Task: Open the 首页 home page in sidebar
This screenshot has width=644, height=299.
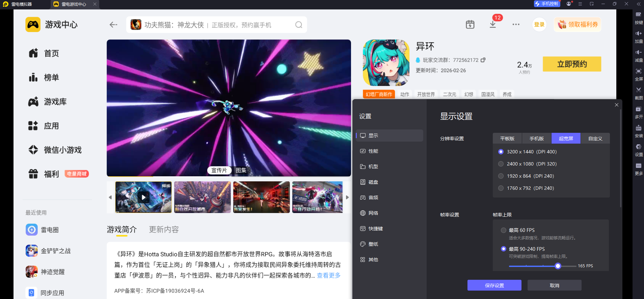Action: point(44,53)
